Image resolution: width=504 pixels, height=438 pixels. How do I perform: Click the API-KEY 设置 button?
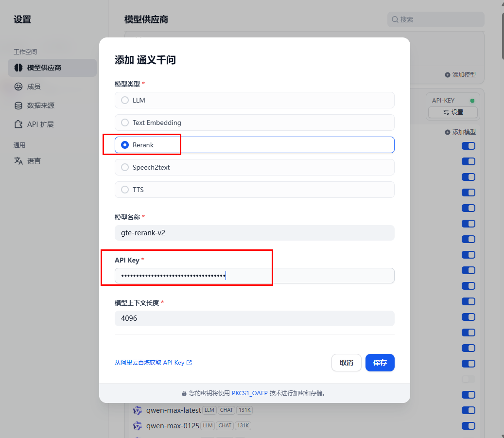click(453, 112)
